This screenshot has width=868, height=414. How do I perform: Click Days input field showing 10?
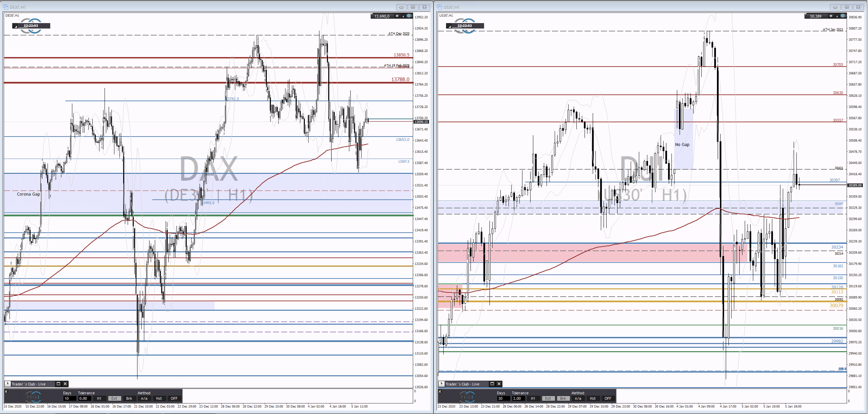point(69,398)
